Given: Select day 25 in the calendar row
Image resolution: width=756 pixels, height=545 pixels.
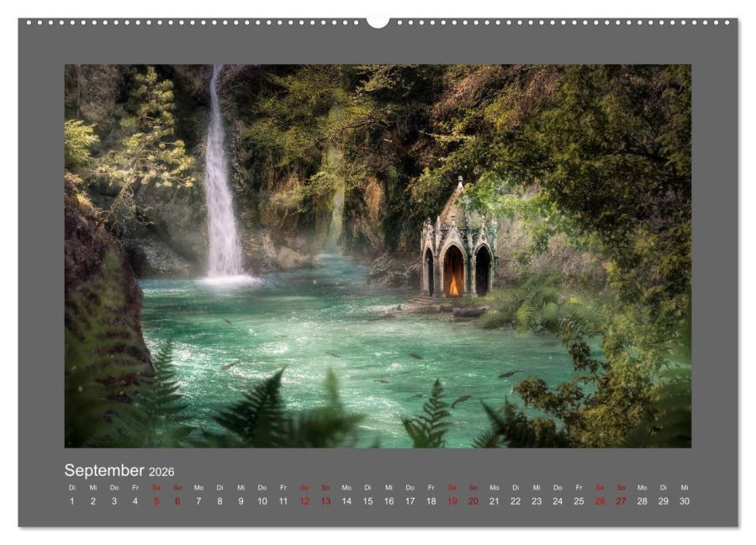Looking at the screenshot, I should [579, 501].
